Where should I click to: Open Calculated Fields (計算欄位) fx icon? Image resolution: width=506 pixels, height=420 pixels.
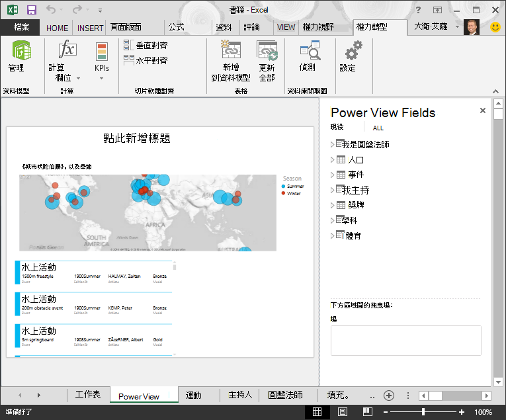[67, 49]
